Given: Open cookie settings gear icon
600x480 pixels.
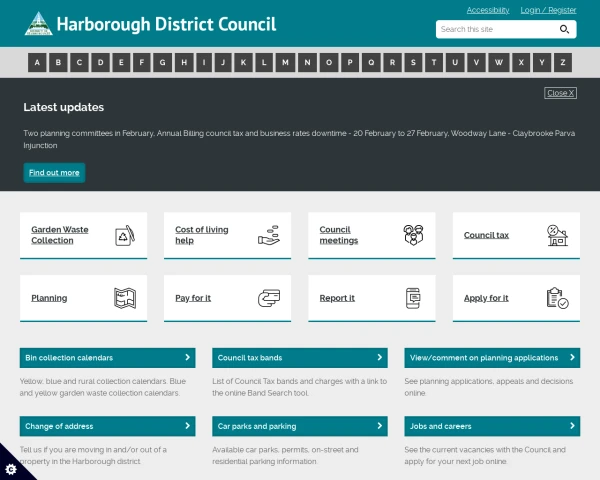Looking at the screenshot, I should (x=11, y=469).
